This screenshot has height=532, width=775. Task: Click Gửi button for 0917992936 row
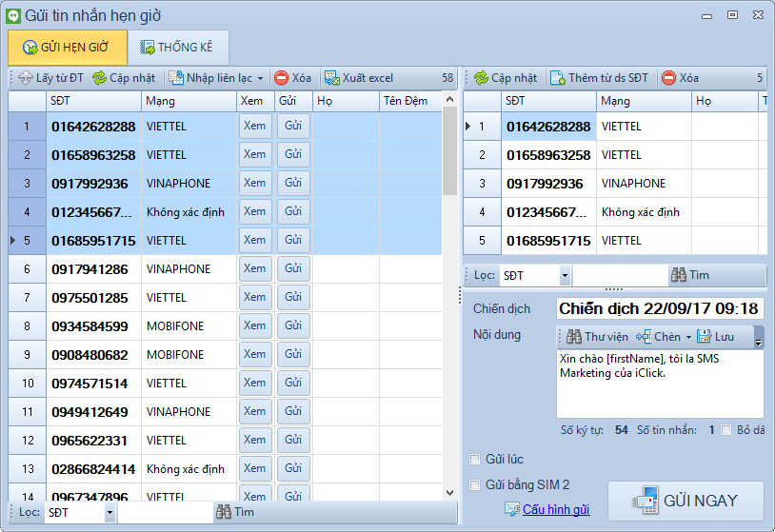[293, 184]
